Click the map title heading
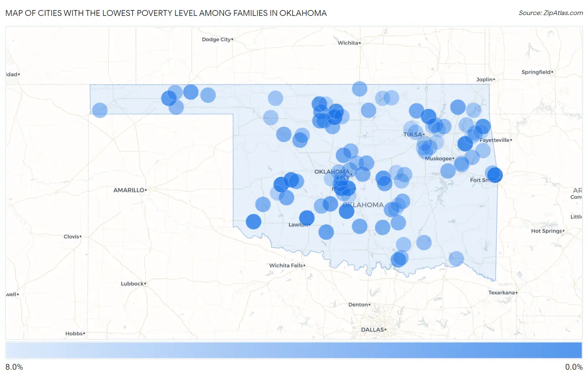This screenshot has width=588, height=376. click(166, 13)
